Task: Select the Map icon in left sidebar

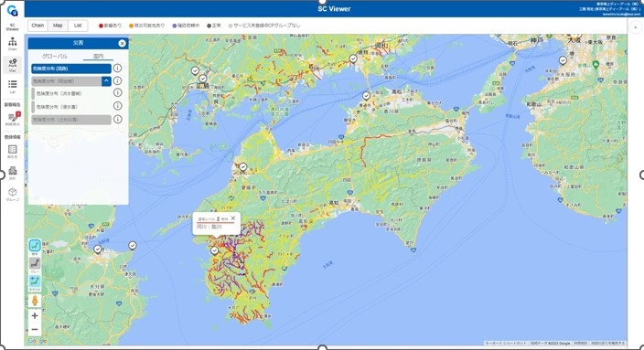Action: (x=13, y=65)
